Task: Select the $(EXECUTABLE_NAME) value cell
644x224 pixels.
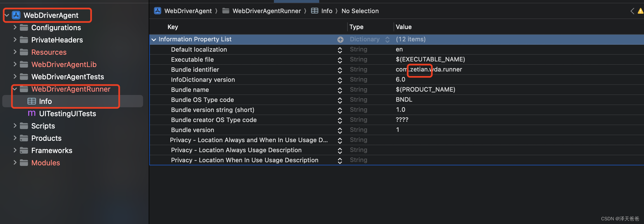Action: (x=430, y=59)
